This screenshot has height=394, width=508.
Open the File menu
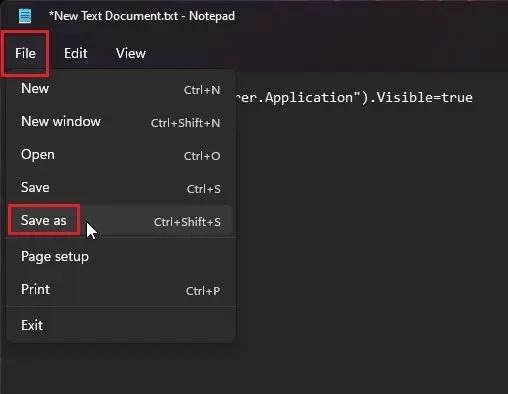point(25,53)
